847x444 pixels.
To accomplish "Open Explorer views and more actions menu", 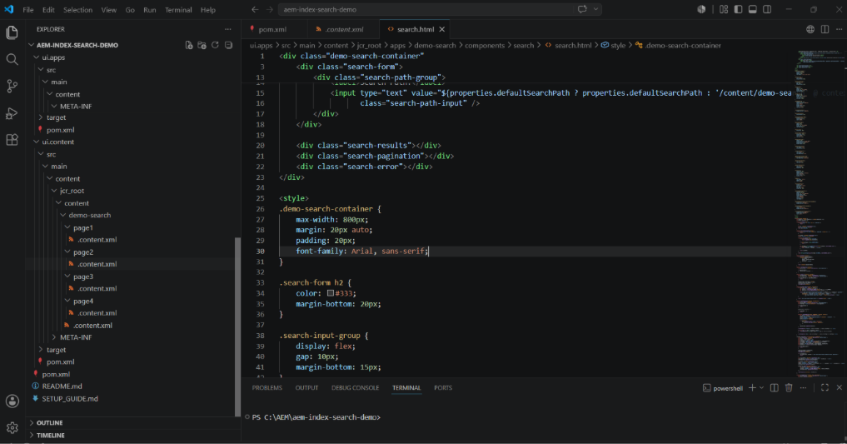I will 228,29.
